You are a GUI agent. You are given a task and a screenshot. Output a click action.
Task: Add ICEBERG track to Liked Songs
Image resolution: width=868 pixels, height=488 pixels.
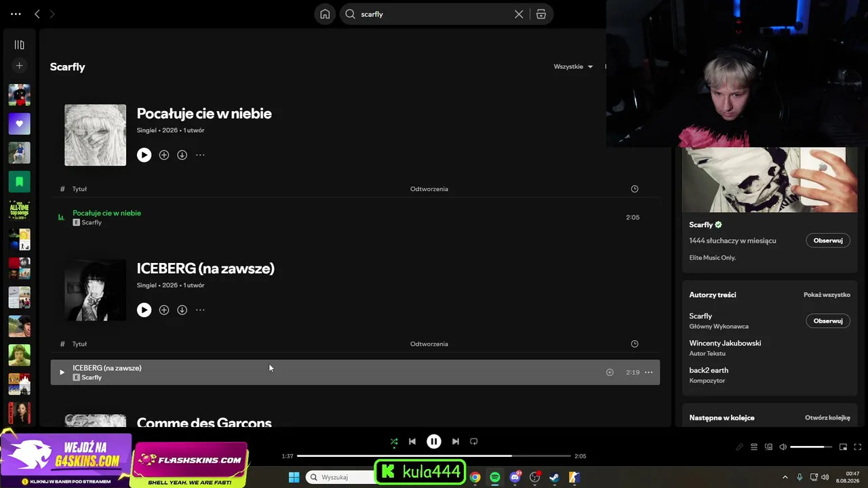[610, 372]
